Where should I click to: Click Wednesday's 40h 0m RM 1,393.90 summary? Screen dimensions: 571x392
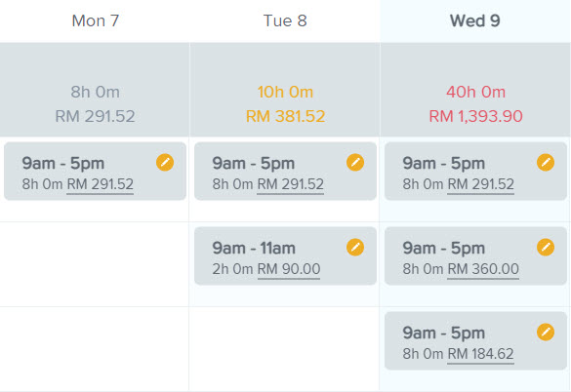(x=475, y=104)
